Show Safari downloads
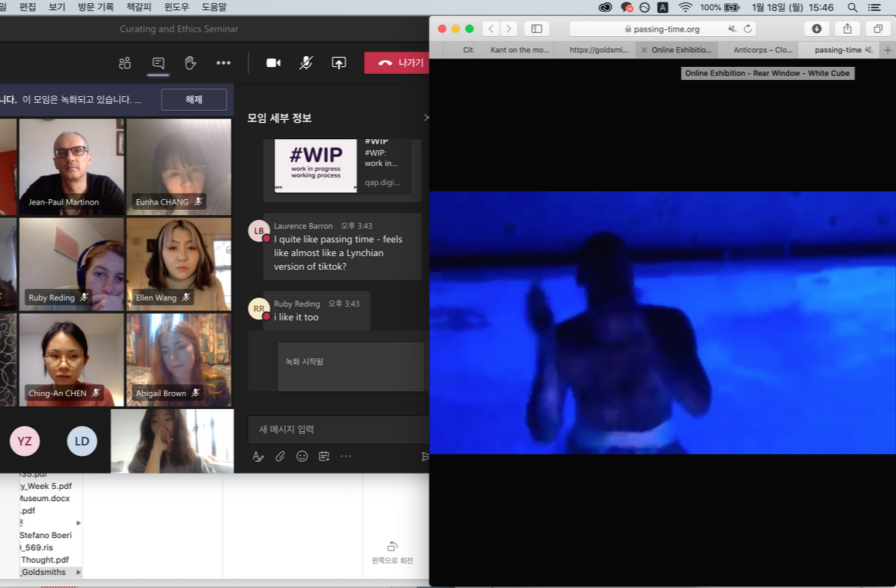896x588 pixels. pos(817,28)
